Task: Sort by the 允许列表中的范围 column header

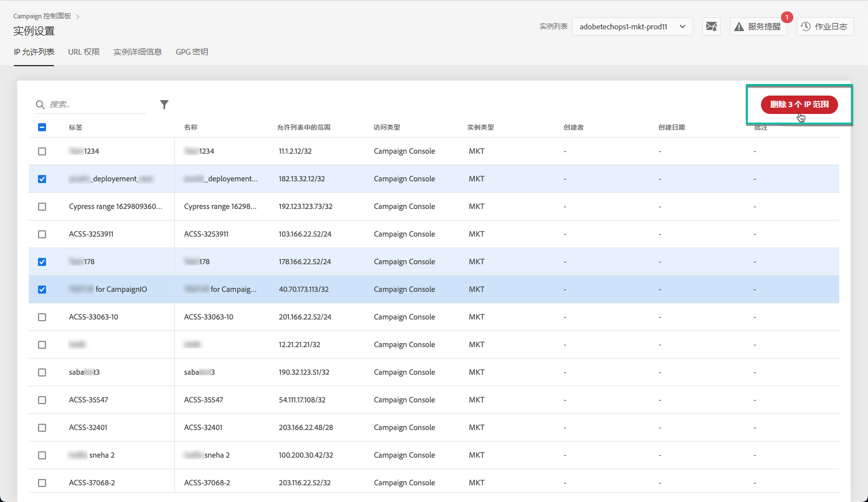Action: click(303, 127)
